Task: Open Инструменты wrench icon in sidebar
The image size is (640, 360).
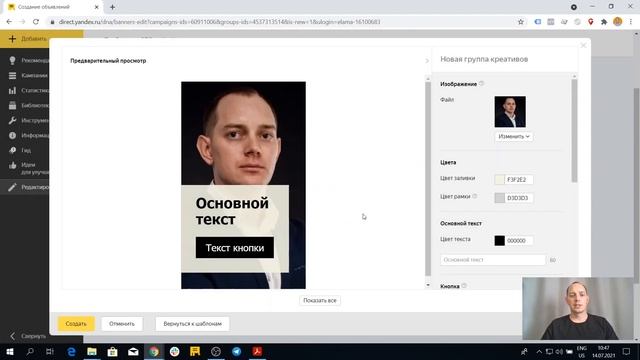Action: (x=13, y=120)
